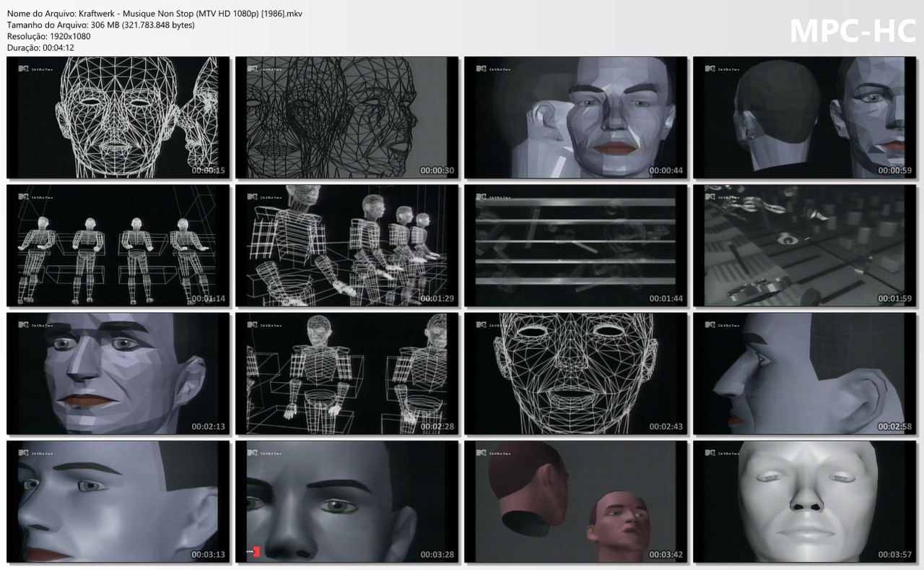Open the thumbnail stamped 00:01:14
Image resolution: width=924 pixels, height=570 pixels.
point(118,246)
